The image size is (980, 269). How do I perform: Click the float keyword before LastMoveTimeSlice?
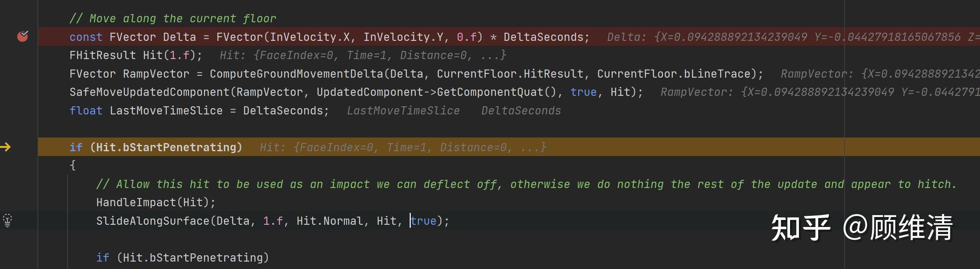pyautogui.click(x=86, y=111)
